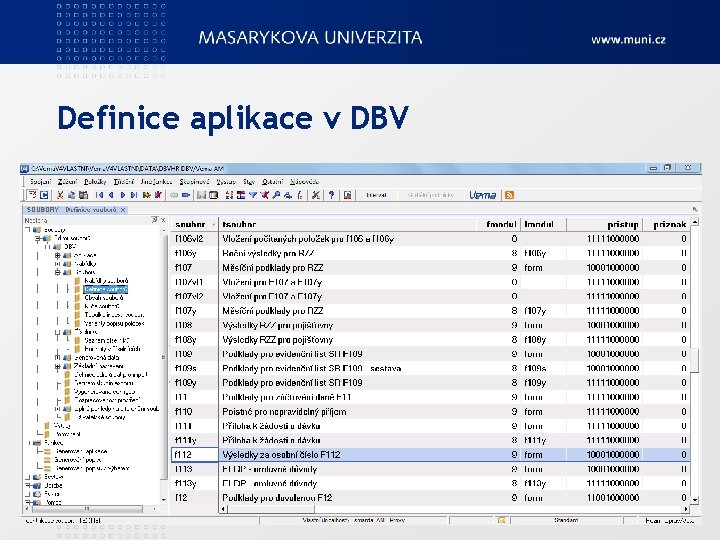This screenshot has height=540, width=720.
Task: Click the tree panel's horizontal scrollbar
Action: [89, 509]
